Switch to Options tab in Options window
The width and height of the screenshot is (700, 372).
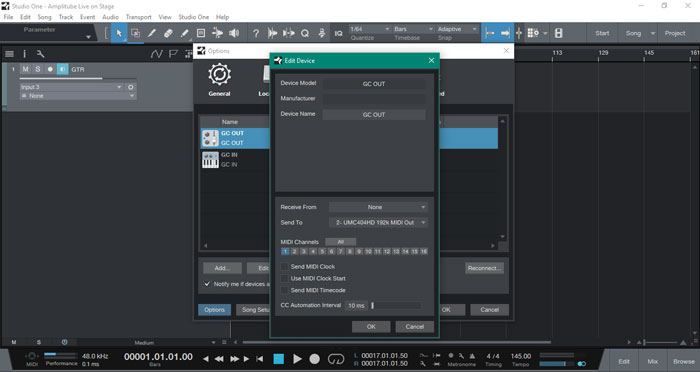[214, 309]
